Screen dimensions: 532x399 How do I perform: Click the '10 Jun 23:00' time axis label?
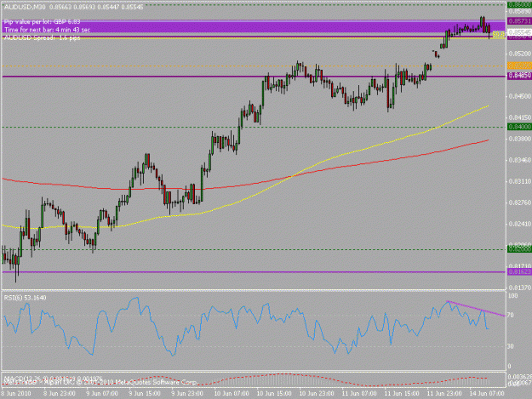pos(317,393)
